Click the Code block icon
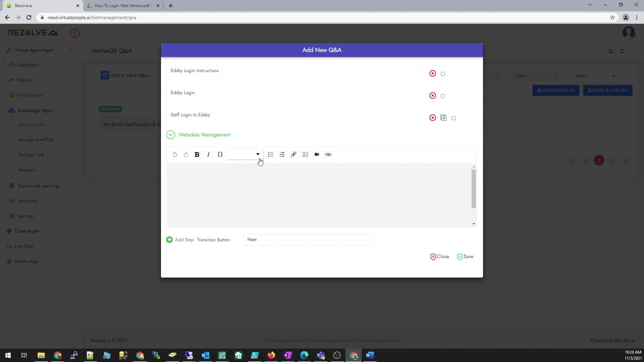The height and width of the screenshot is (362, 644). [220, 154]
